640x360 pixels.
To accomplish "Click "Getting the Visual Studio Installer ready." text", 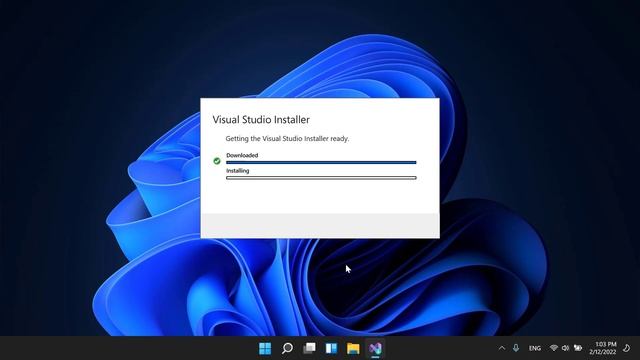I will (287, 139).
